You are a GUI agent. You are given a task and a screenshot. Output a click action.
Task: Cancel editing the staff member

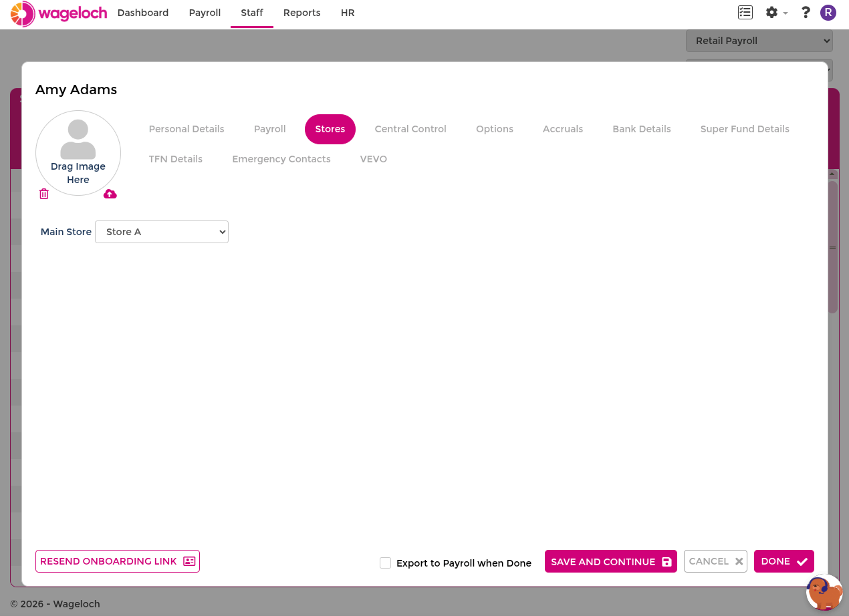pyautogui.click(x=715, y=561)
